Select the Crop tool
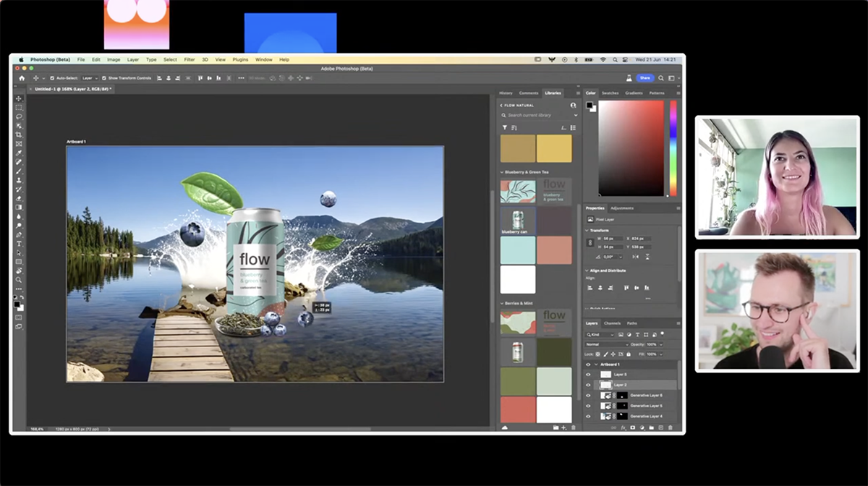Screen dimensions: 868x486 coord(19,134)
